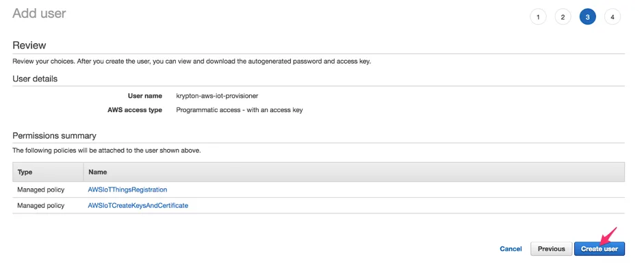This screenshot has height=273, width=644.
Task: Go back with the Previous button
Action: [x=551, y=249]
